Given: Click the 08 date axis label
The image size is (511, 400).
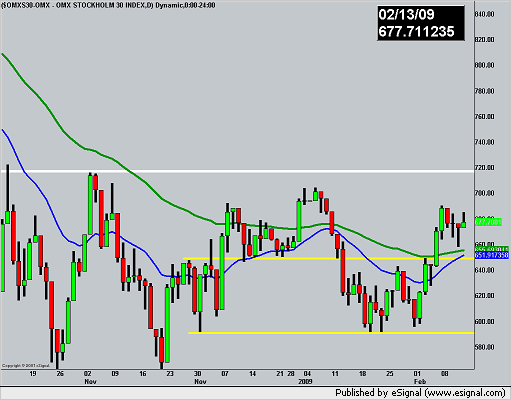Looking at the screenshot, I should tap(445, 374).
